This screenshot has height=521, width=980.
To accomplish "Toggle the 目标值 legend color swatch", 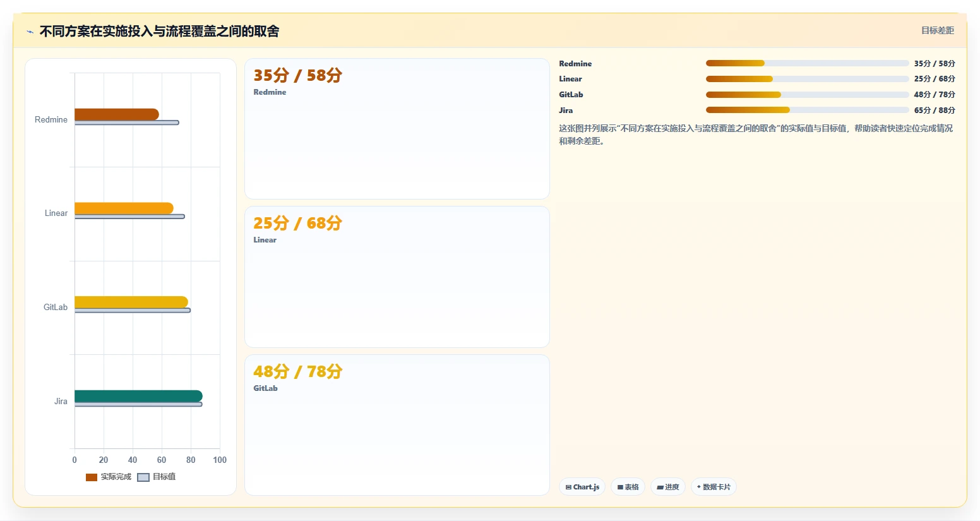I will click(143, 477).
